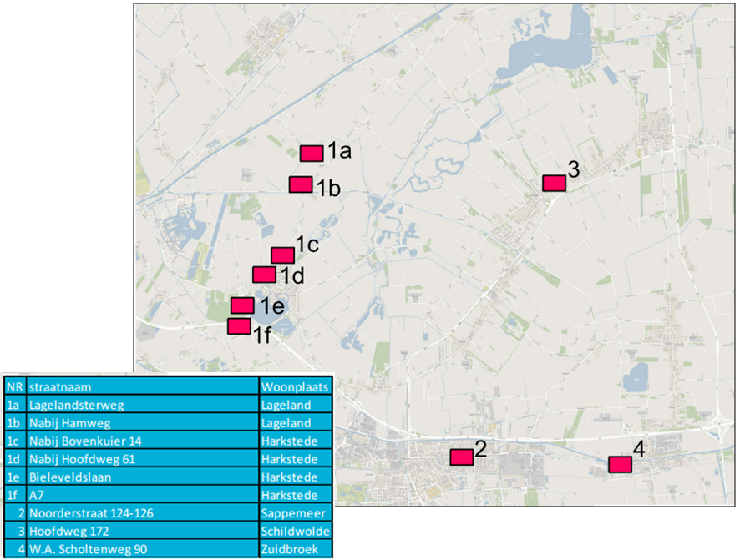Click 'Harkstede' in the 1e row
The width and height of the screenshot is (740, 560).
296,477
